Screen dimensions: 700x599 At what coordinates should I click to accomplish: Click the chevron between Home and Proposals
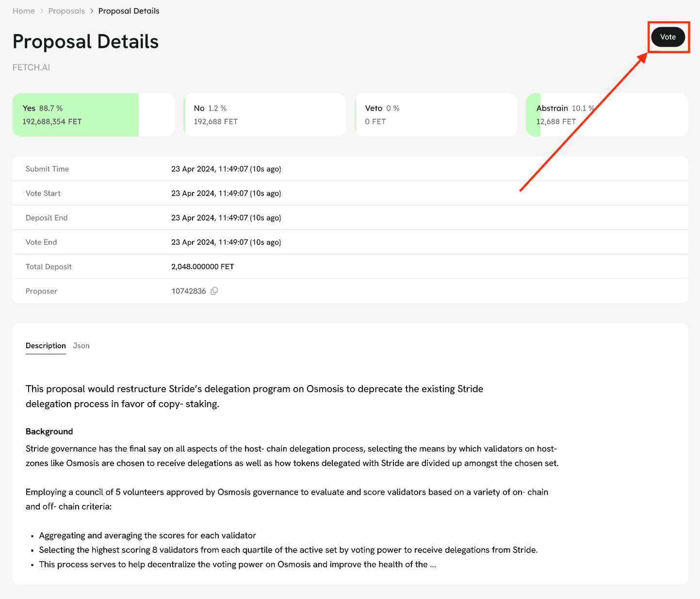click(x=41, y=11)
